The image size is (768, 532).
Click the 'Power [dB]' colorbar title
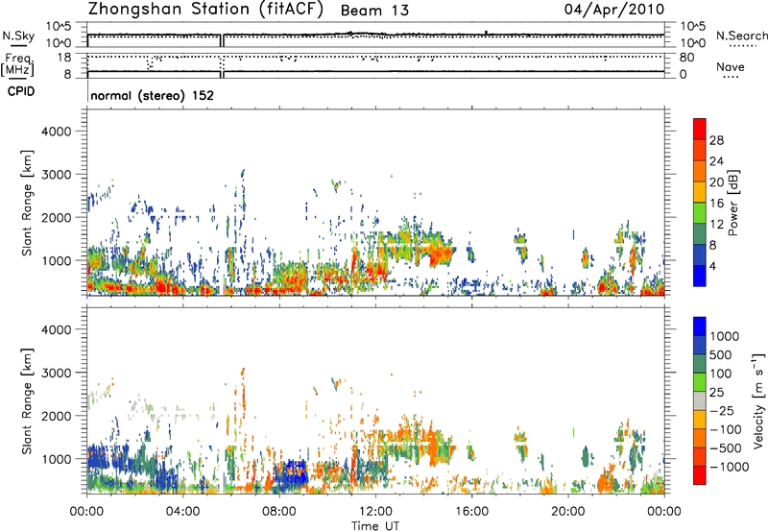(733, 203)
